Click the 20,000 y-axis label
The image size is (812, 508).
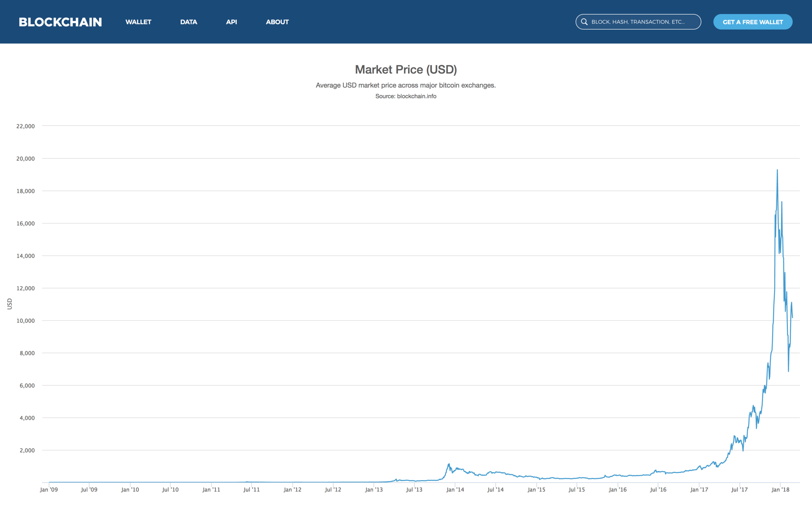[x=26, y=159]
